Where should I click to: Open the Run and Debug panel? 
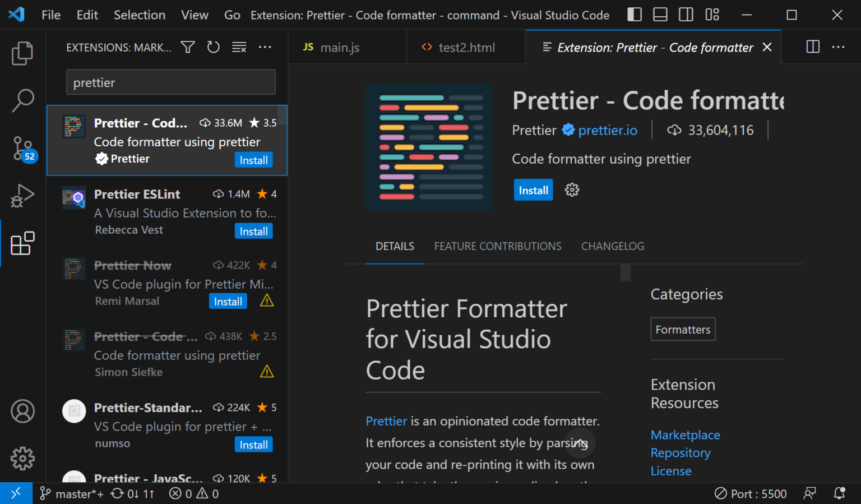pos(22,196)
